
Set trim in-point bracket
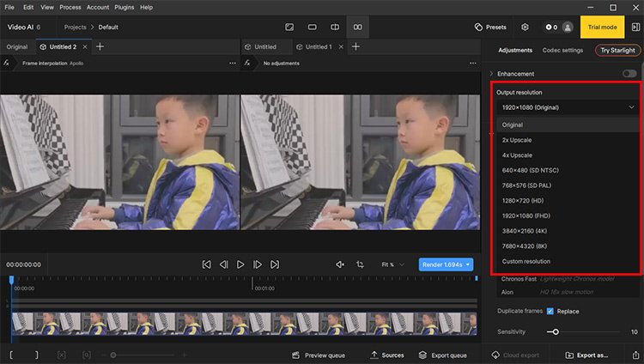point(11,355)
